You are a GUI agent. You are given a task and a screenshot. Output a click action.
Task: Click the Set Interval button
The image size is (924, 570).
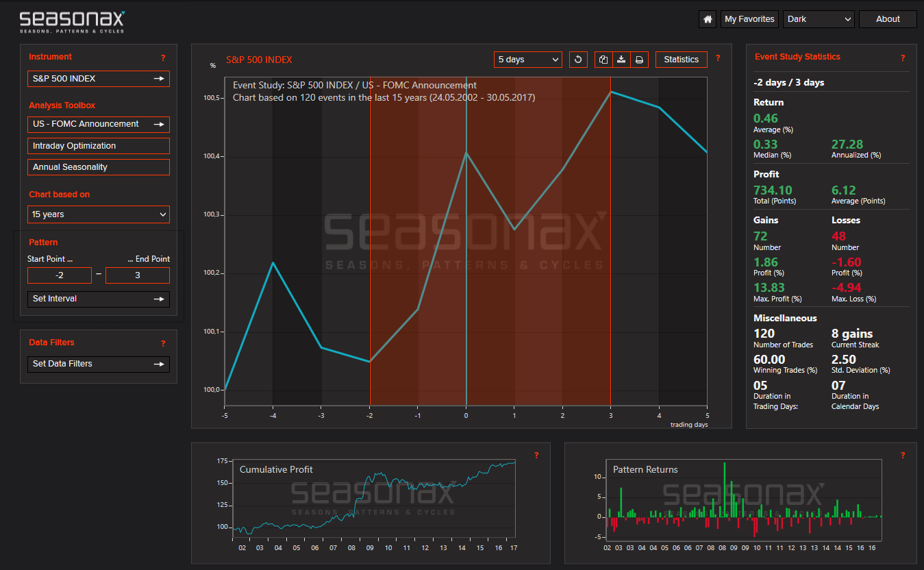coord(99,299)
